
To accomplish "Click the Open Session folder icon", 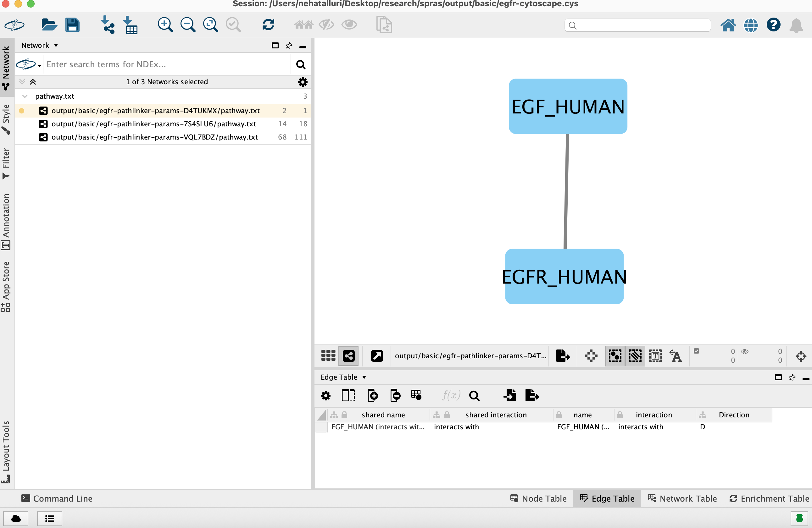I will click(x=49, y=25).
